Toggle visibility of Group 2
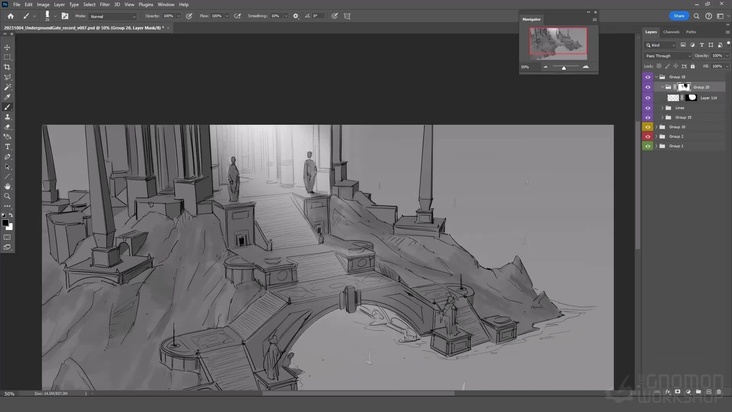The image size is (732, 412). coord(647,136)
